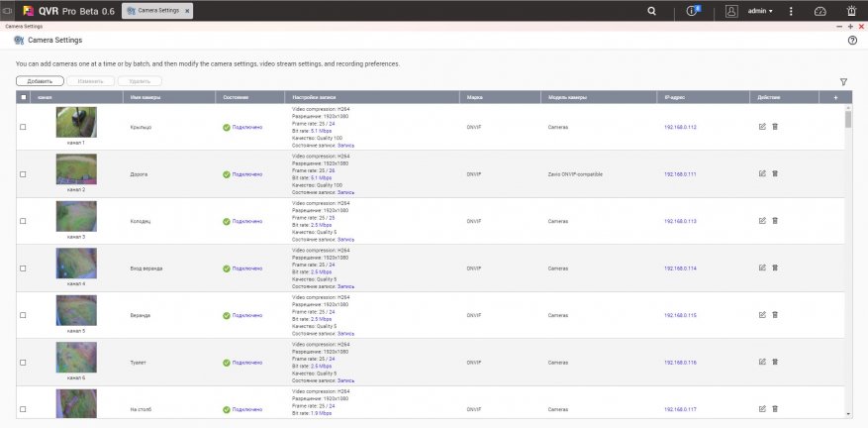Open the канал 1 camera thumbnail

[x=76, y=122]
